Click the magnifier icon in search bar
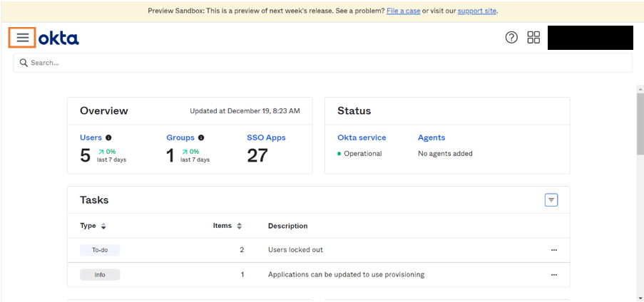 pyautogui.click(x=24, y=63)
